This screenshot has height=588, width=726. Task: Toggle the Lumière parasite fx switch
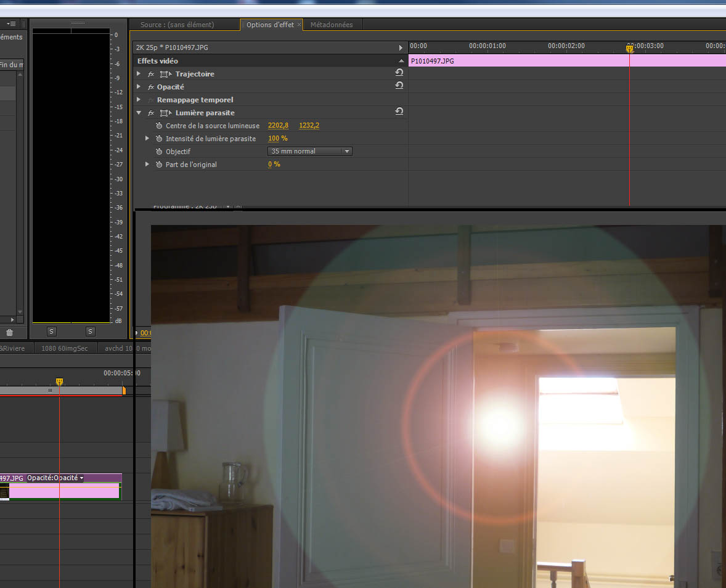click(x=151, y=113)
